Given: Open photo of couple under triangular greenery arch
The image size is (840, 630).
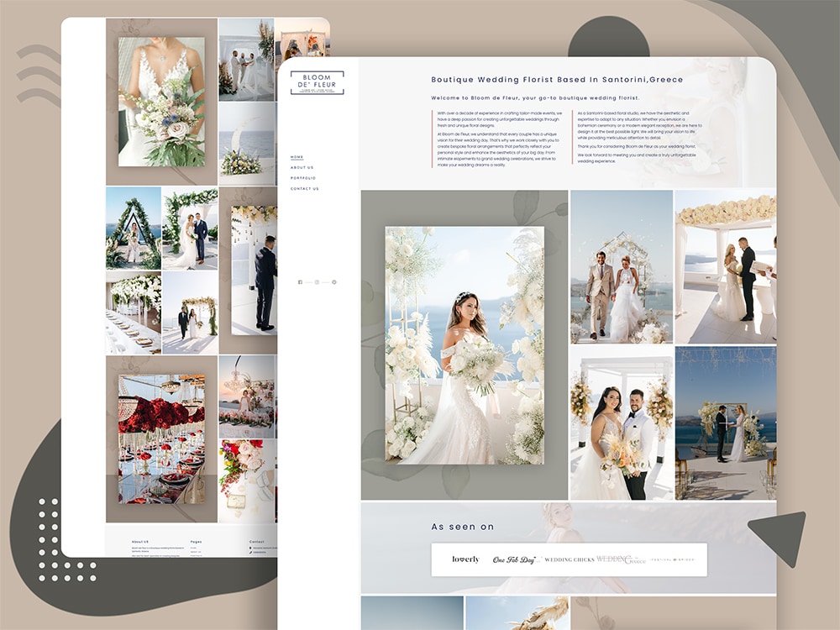Looking at the screenshot, I should (133, 227).
